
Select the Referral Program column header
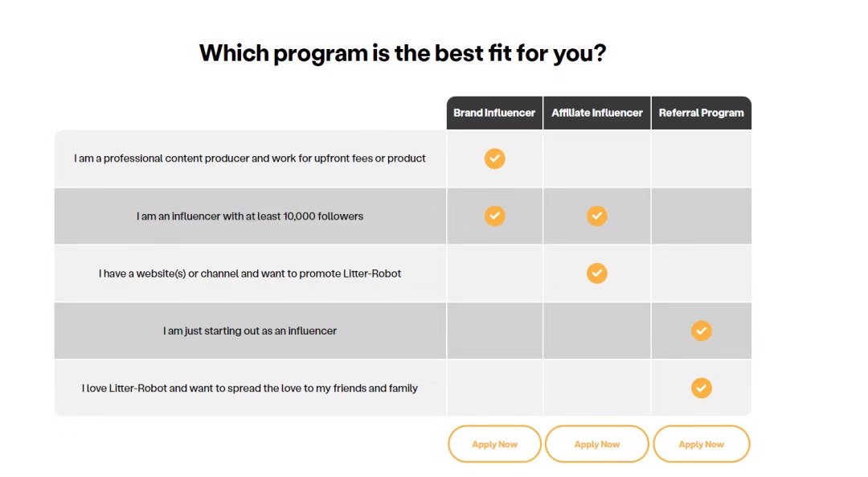coord(702,113)
